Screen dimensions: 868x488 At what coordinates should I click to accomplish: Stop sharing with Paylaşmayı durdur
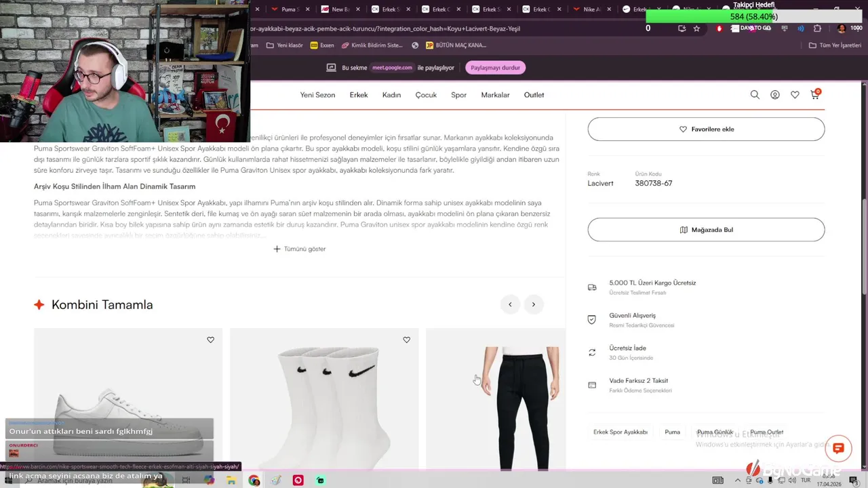(495, 68)
